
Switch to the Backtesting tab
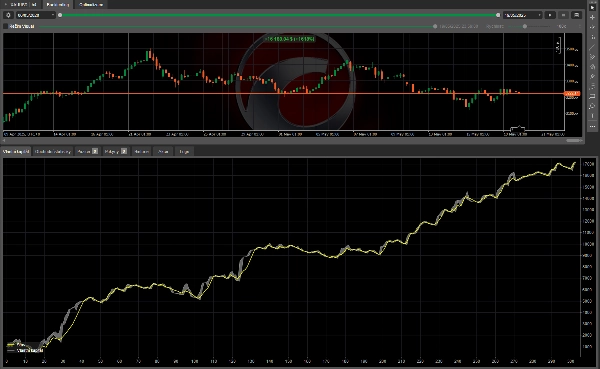pyautogui.click(x=58, y=5)
